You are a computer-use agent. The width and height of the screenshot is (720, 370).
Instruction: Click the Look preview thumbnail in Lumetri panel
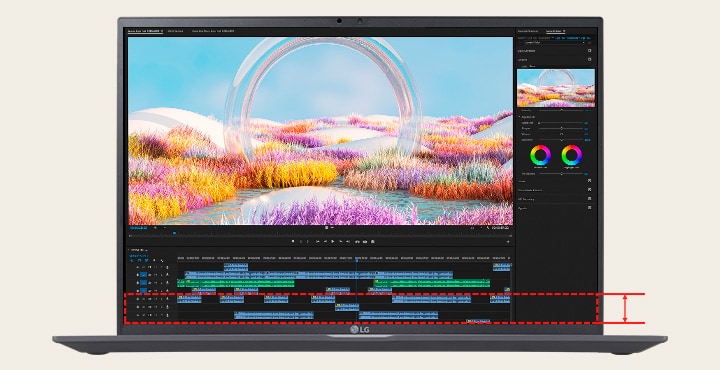coord(556,88)
